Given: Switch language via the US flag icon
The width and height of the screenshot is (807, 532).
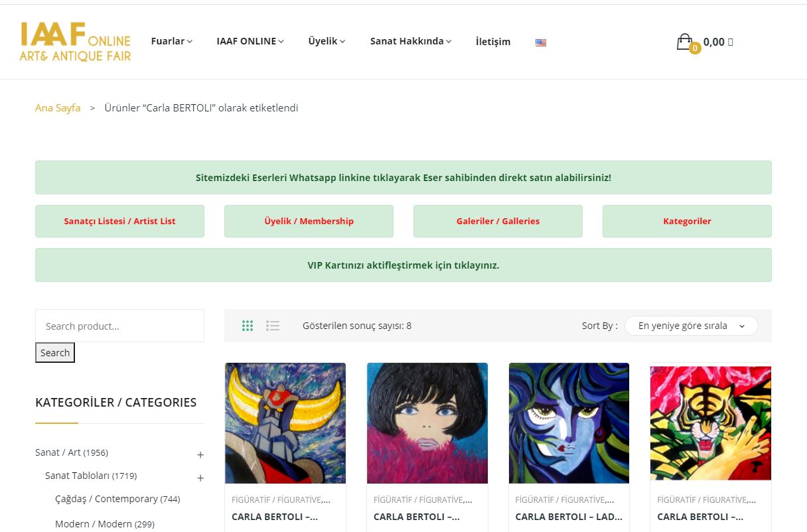Looking at the screenshot, I should click(541, 42).
